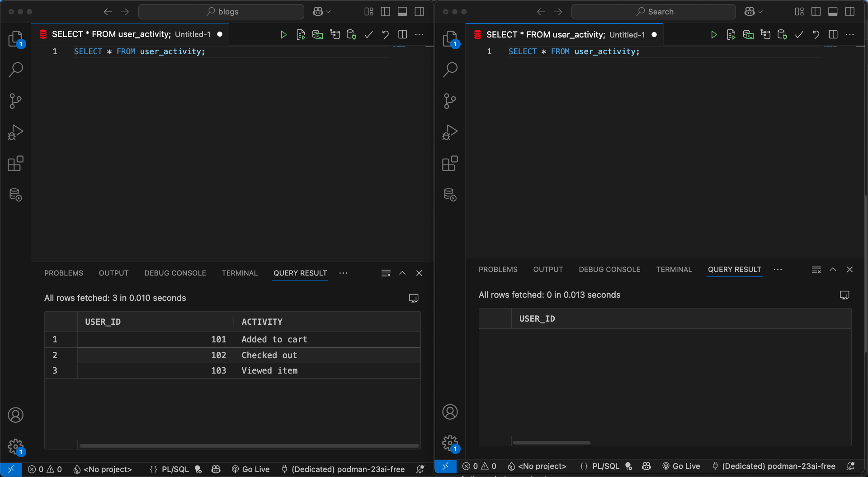
Task: Split the editor in the left window
Action: (402, 35)
